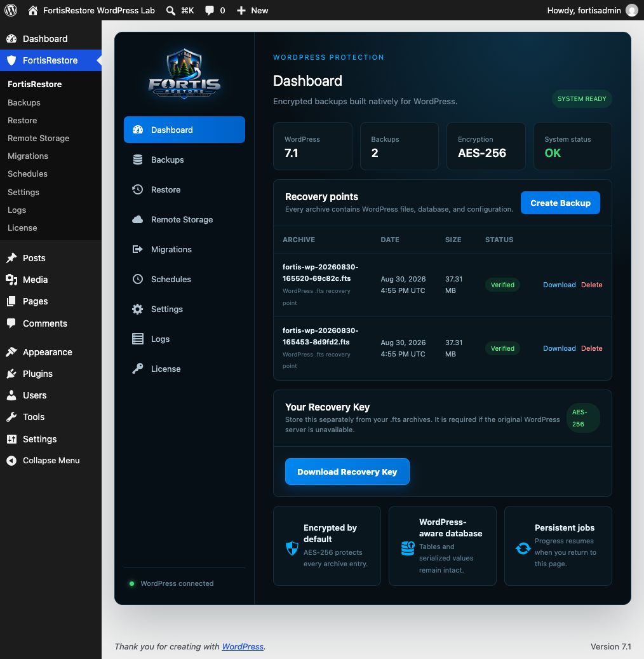Click the Encrypted by default shield icon
The image size is (644, 659).
pos(292,548)
